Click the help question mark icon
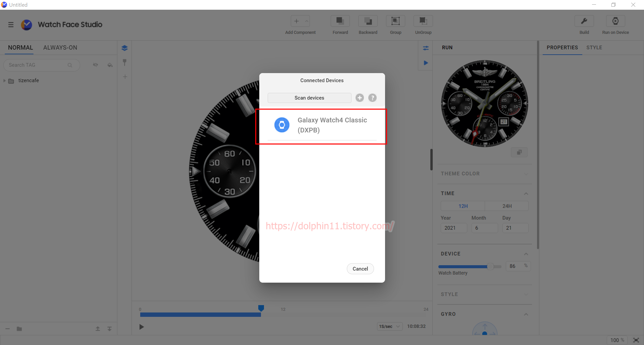The image size is (644, 345). point(372,98)
